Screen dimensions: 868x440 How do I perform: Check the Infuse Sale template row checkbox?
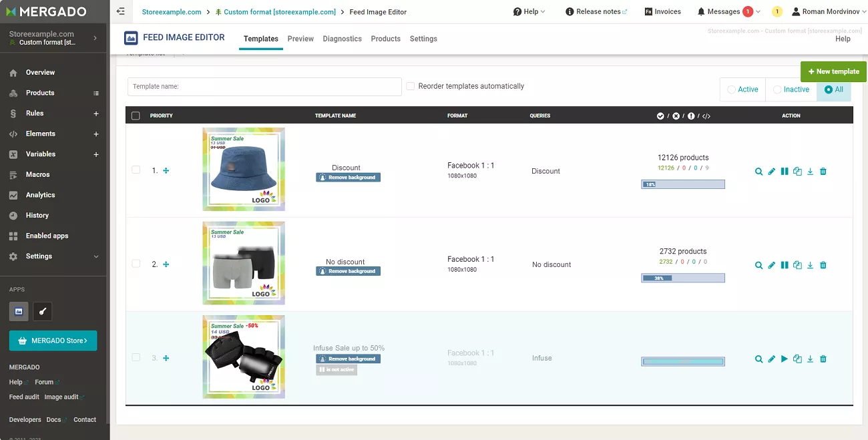pyautogui.click(x=136, y=358)
